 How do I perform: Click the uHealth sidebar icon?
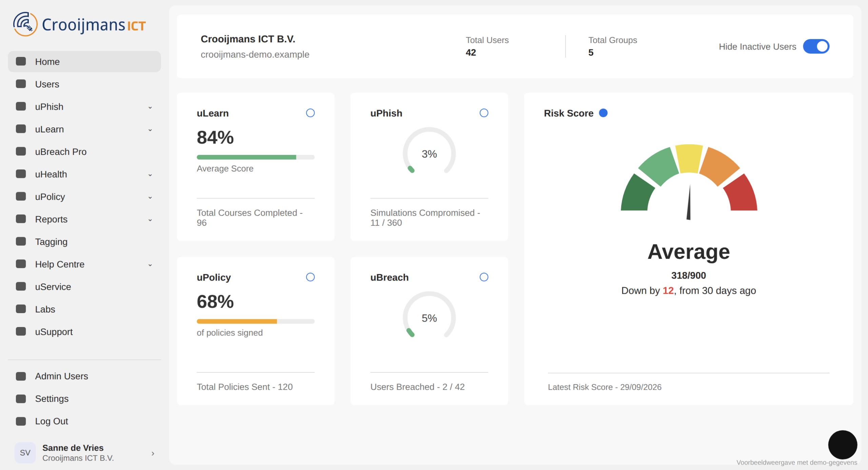click(21, 174)
